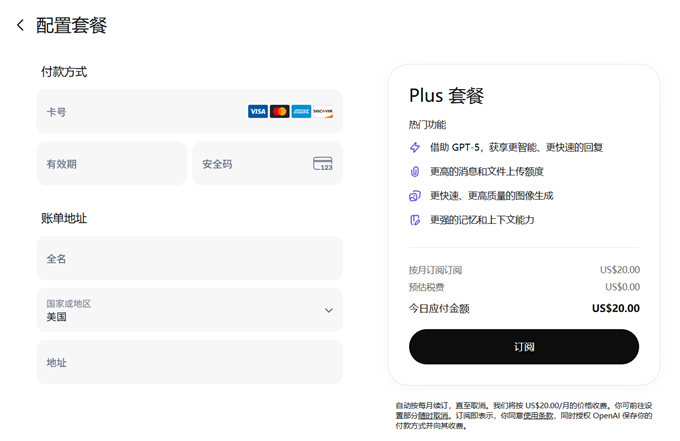Image resolution: width=680 pixels, height=441 pixels.
Task: Click the CVC card icon in 安全码 field
Action: [x=322, y=164]
